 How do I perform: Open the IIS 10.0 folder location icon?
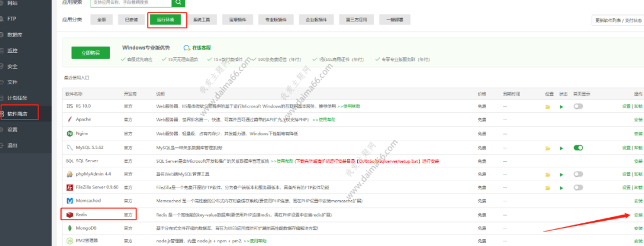click(548, 106)
